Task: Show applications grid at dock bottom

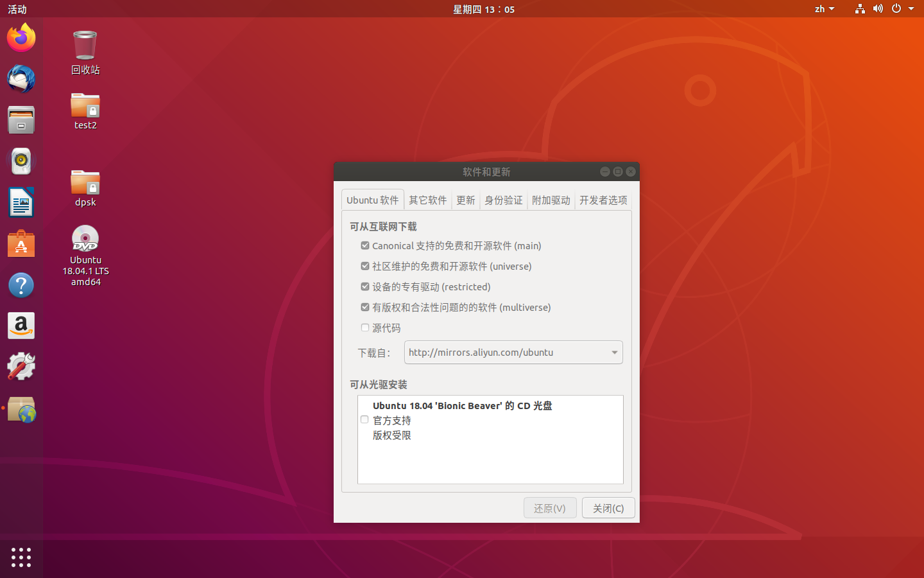Action: [x=21, y=557]
